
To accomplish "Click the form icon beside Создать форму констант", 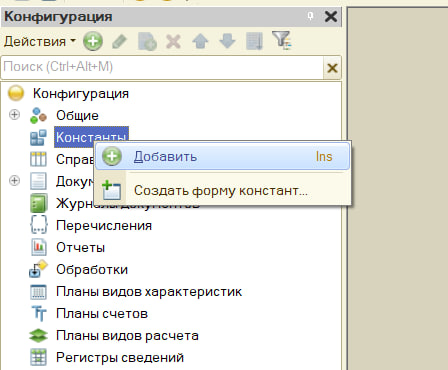I will 111,190.
